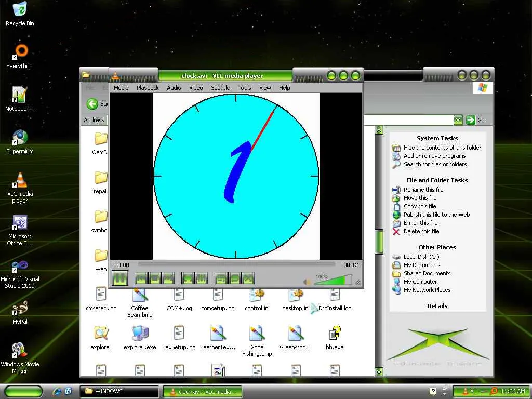
Task: Select the hh.exe file
Action: 335,338
